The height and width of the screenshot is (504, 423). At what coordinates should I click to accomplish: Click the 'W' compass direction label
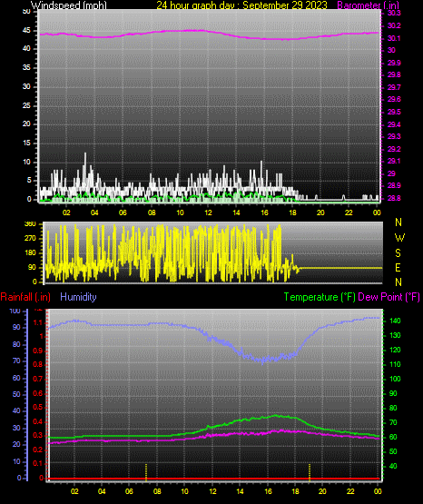pyautogui.click(x=399, y=238)
